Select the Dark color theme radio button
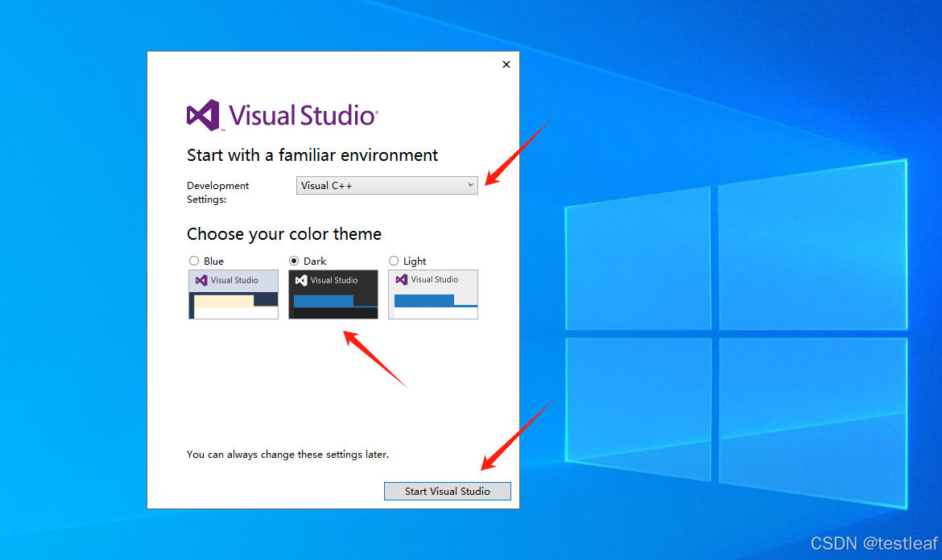Viewport: 942px width, 560px height. coord(294,261)
